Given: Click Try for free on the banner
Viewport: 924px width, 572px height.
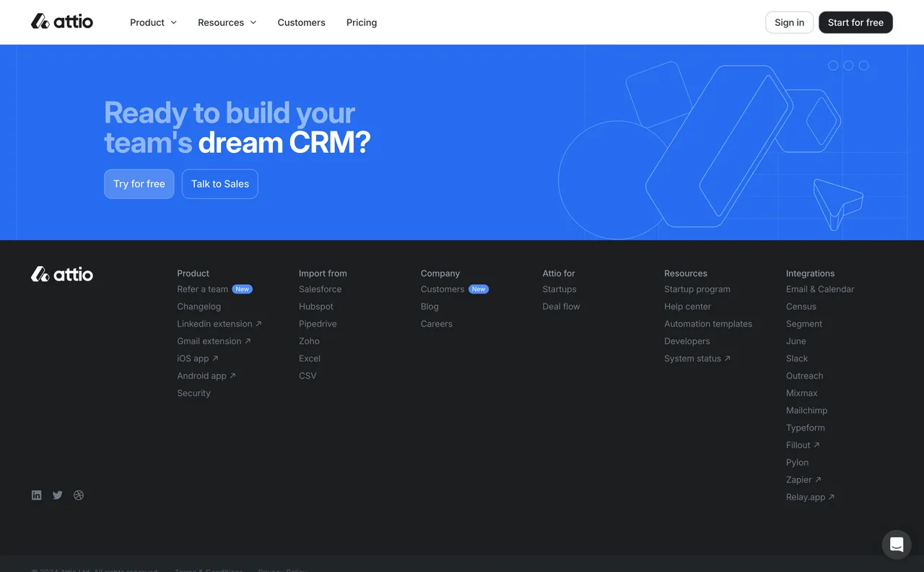Looking at the screenshot, I should pos(139,184).
